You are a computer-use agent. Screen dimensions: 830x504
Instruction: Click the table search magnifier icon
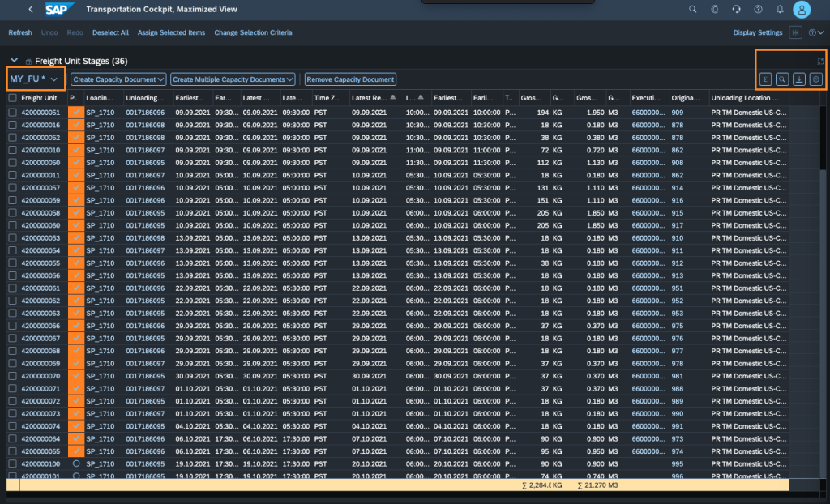(x=782, y=79)
